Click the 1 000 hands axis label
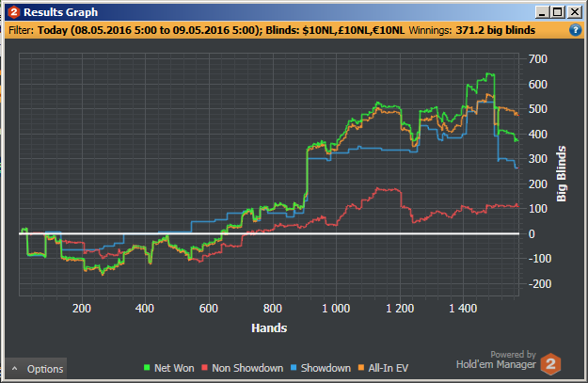The height and width of the screenshot is (383, 588). (x=336, y=309)
